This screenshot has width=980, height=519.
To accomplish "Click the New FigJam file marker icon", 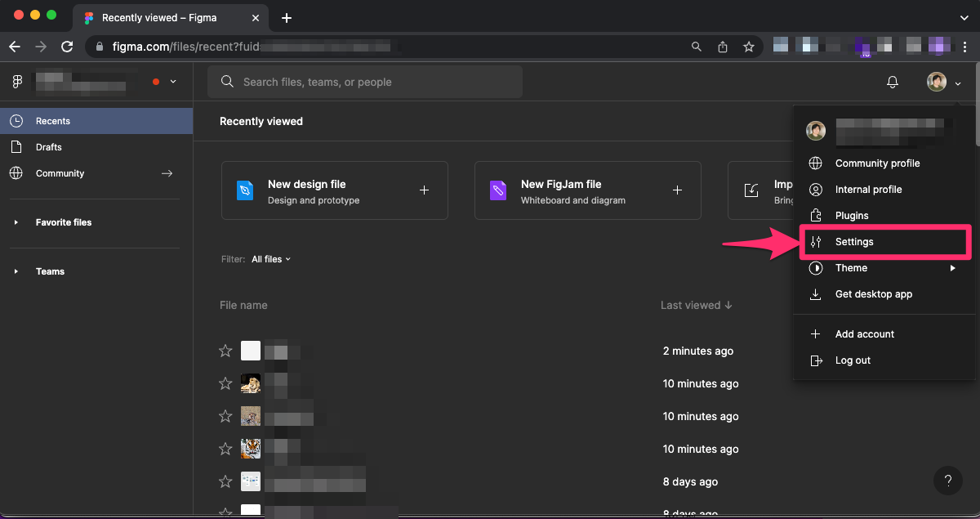I will point(498,190).
